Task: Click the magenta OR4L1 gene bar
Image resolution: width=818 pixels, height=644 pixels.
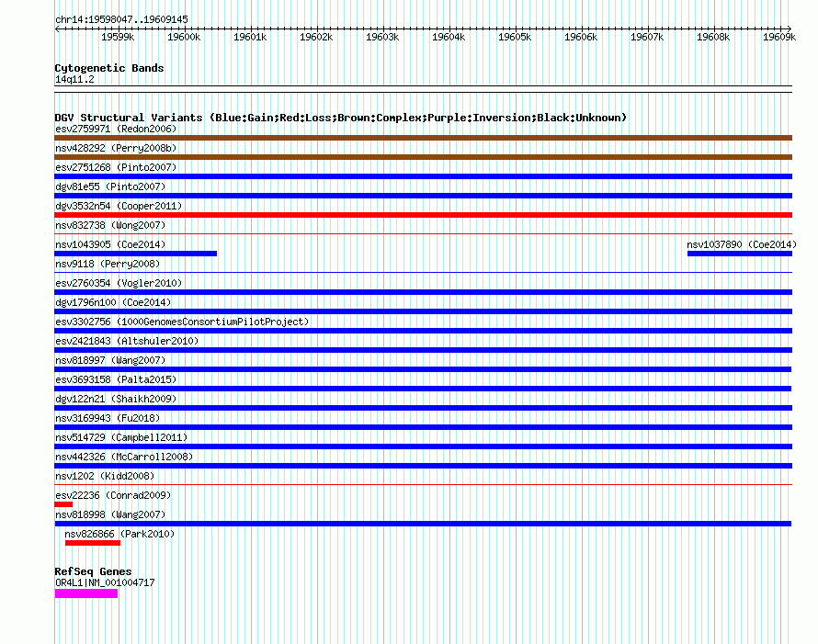Action: (86, 593)
